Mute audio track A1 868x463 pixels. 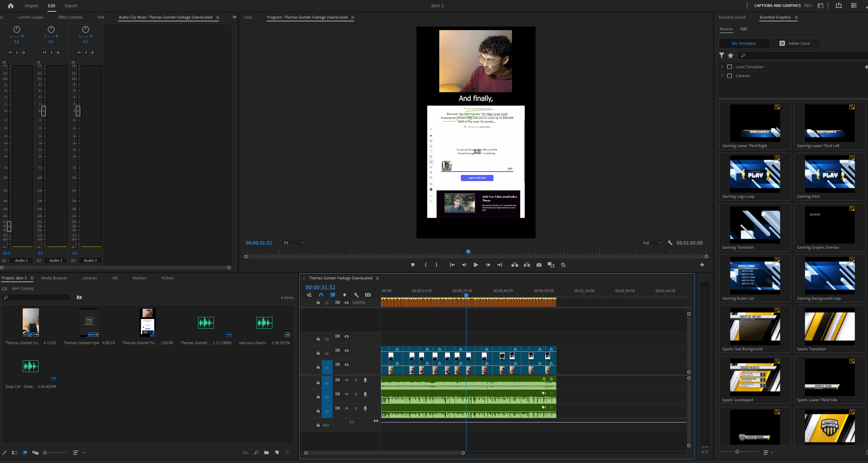pos(347,380)
